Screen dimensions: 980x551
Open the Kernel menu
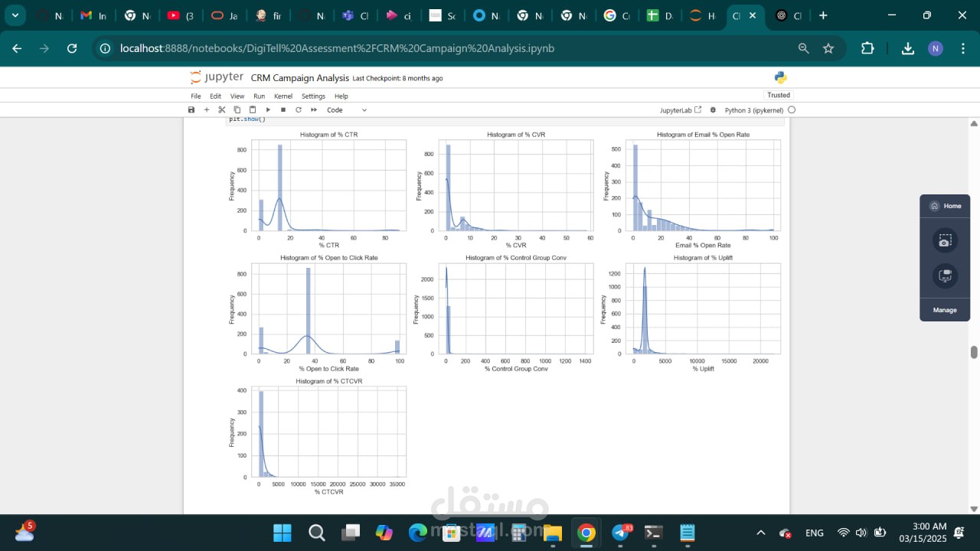(x=283, y=96)
